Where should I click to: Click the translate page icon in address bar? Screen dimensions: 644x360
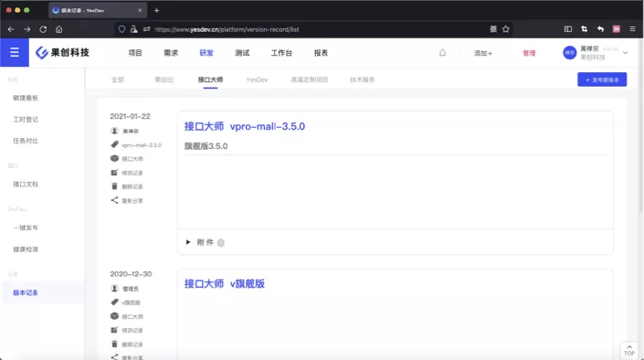(x=493, y=28)
